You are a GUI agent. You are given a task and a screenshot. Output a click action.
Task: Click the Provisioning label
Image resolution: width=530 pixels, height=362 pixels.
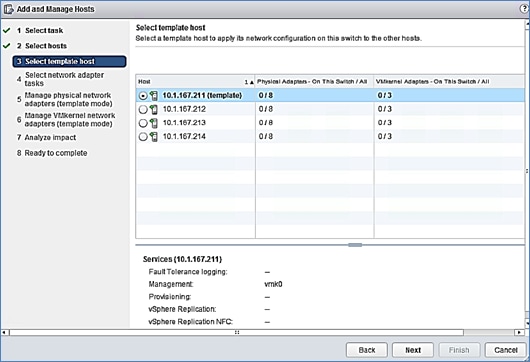coord(170,297)
